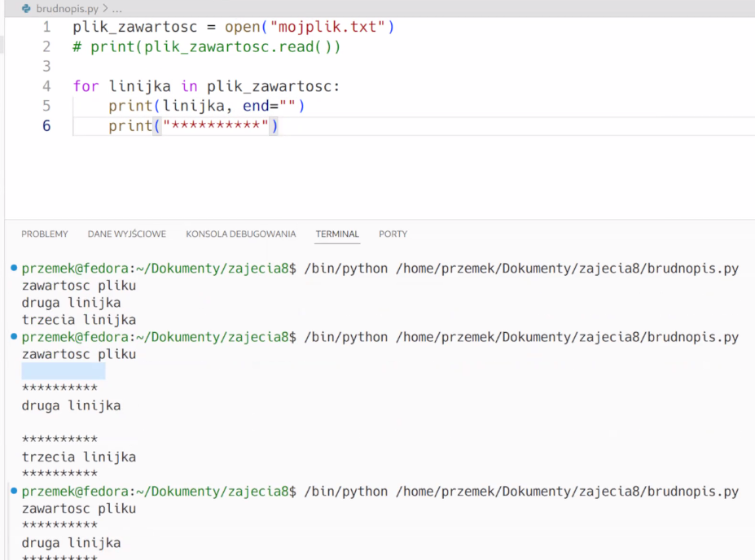Click the status dot beside the third terminal command
The height and width of the screenshot is (560, 755).
[x=14, y=491]
